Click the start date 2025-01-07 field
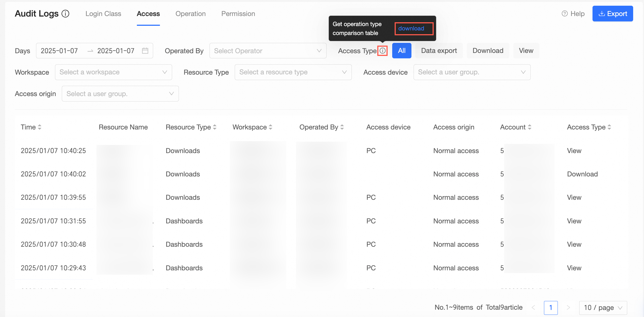This screenshot has height=317, width=644. (x=59, y=51)
